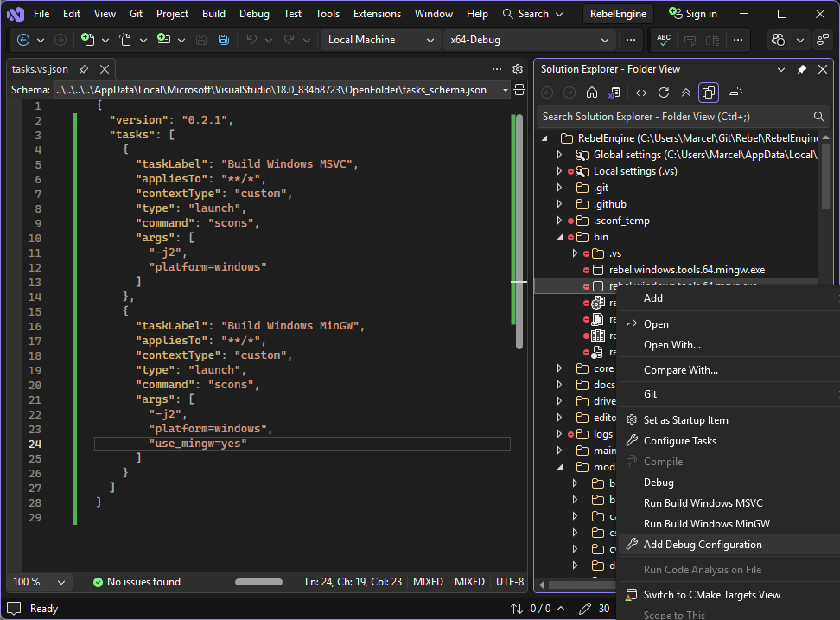Click the spell checker ABC icon
The width and height of the screenshot is (840, 620).
click(664, 40)
